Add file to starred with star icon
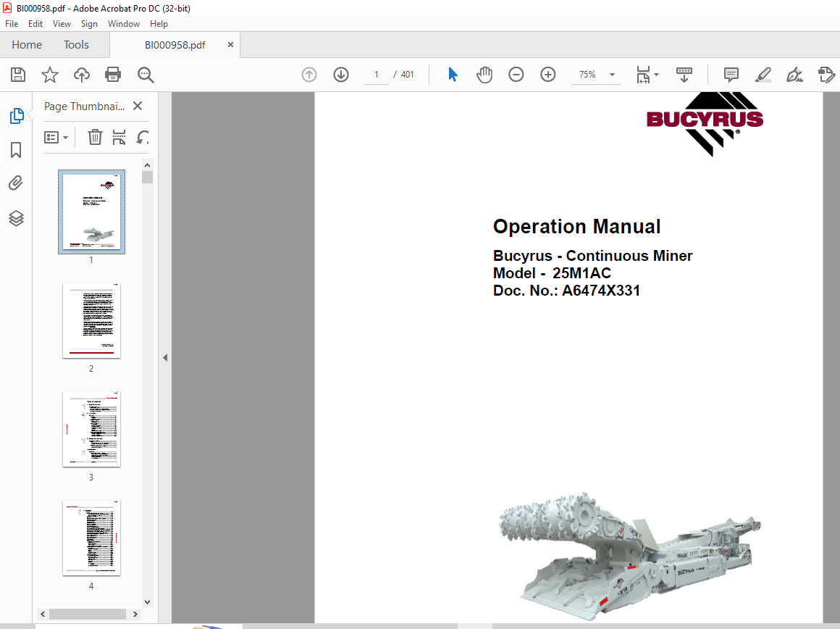The width and height of the screenshot is (840, 629). coord(50,75)
